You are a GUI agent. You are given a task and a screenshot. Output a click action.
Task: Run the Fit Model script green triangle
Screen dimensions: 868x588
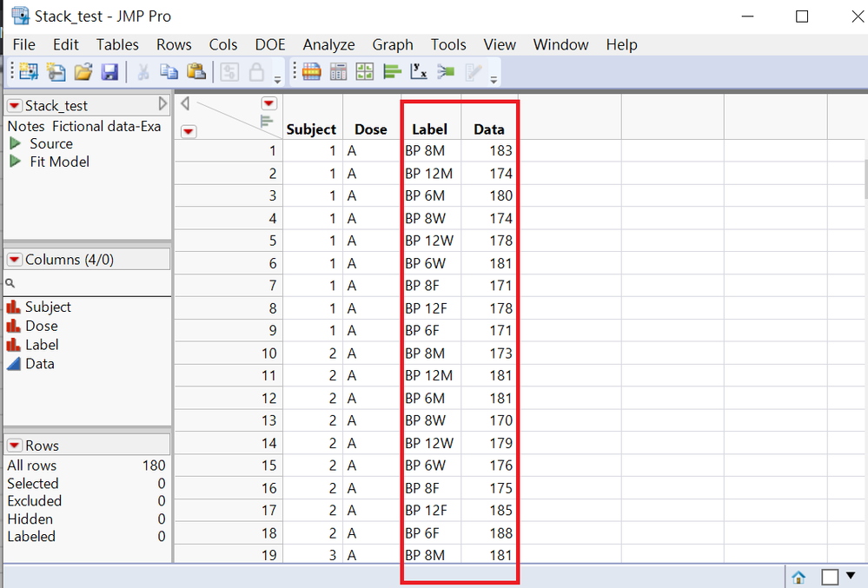15,162
